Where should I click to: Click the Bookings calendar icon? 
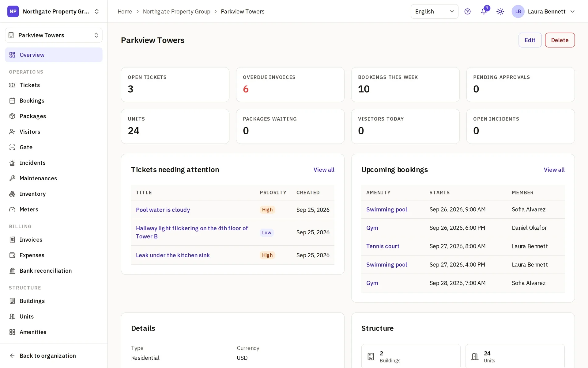pos(12,101)
